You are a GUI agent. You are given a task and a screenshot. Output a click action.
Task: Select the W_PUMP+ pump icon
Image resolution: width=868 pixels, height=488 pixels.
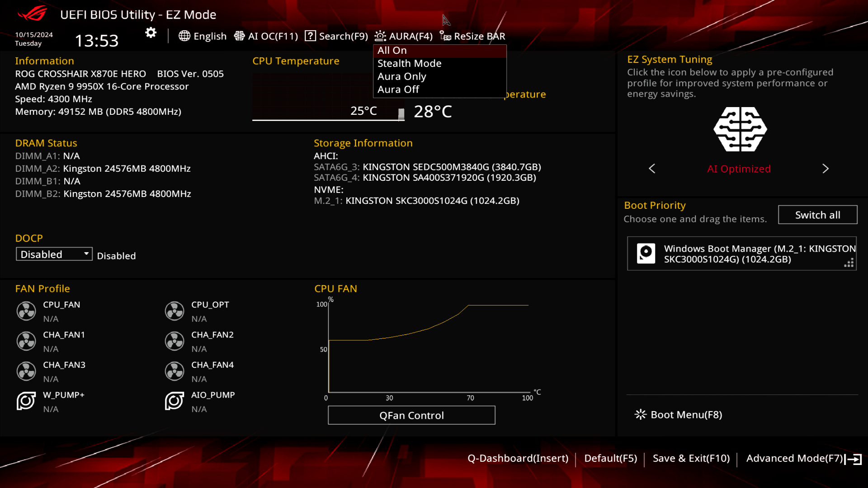(26, 401)
